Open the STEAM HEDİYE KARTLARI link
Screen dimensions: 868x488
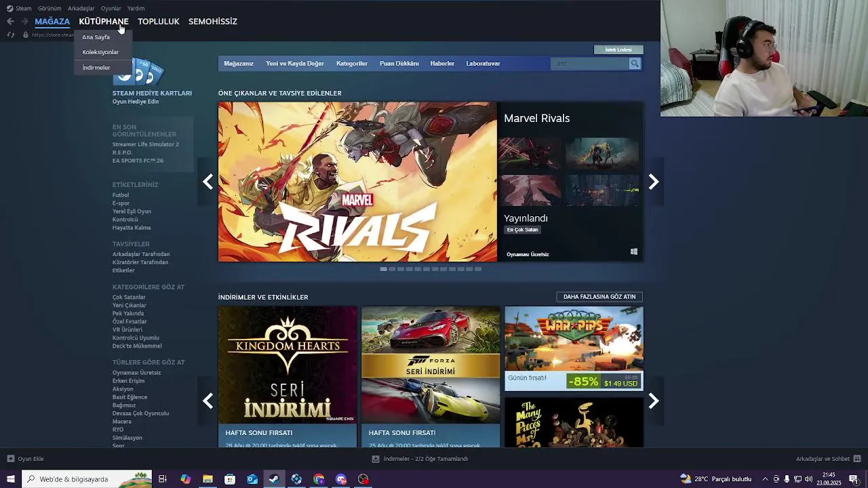152,94
